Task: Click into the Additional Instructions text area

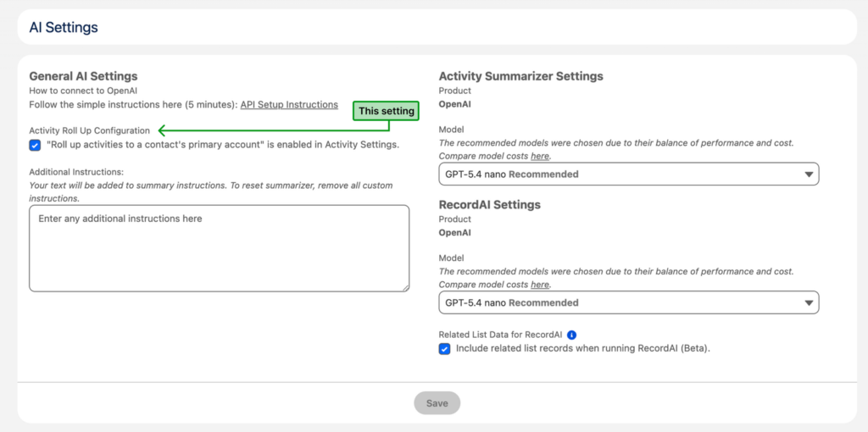Action: click(220, 248)
